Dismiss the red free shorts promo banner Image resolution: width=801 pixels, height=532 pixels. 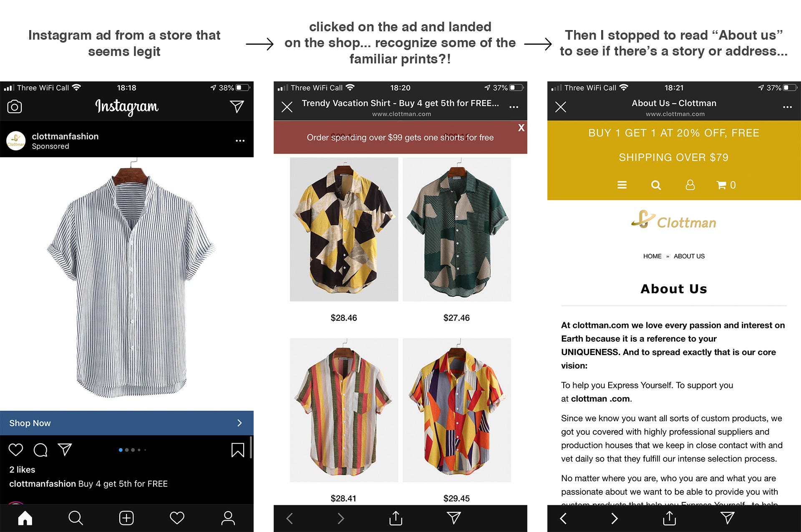pos(521,128)
